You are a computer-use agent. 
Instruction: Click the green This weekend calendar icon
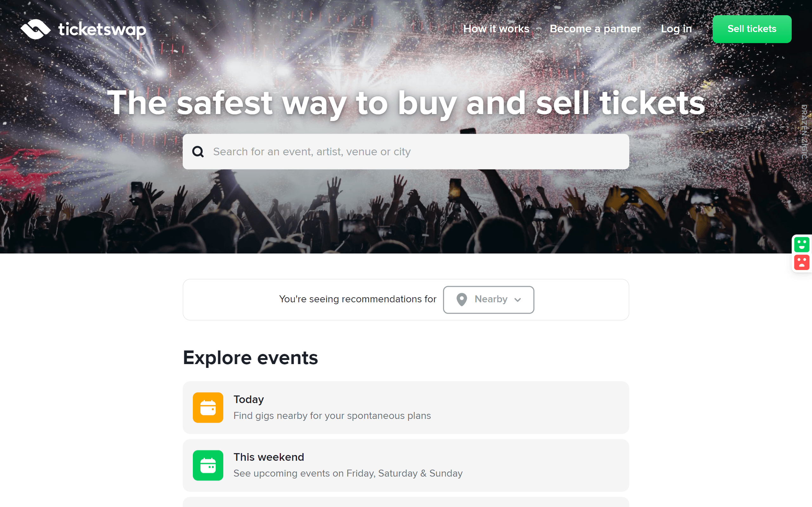pyautogui.click(x=208, y=465)
